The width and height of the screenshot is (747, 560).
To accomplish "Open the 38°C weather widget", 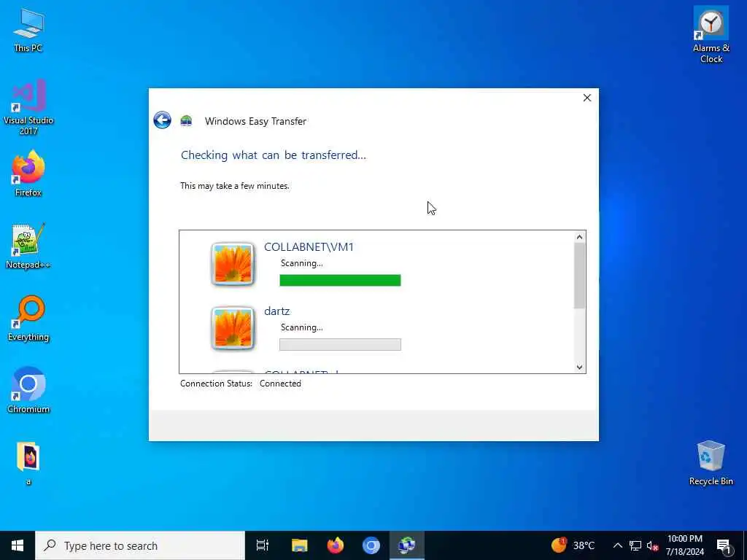I will 573,545.
